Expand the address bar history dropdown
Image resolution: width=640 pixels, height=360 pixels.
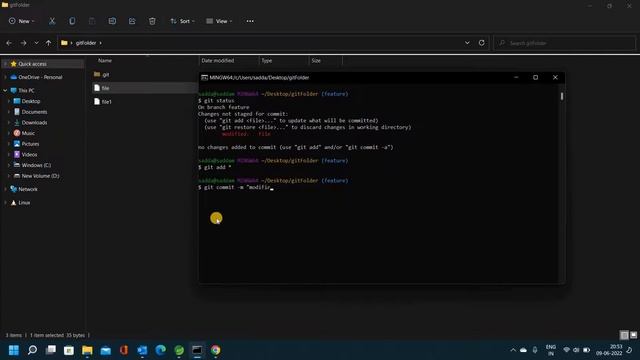point(467,43)
